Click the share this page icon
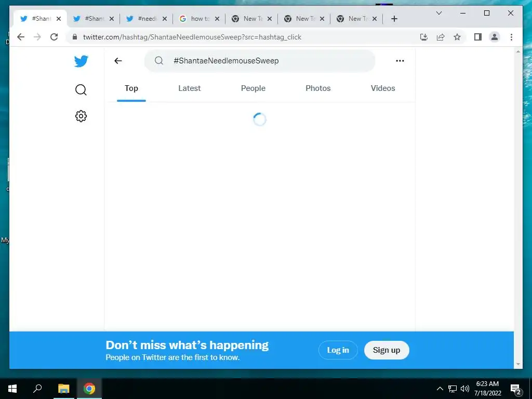This screenshot has width=532, height=399. tap(441, 37)
